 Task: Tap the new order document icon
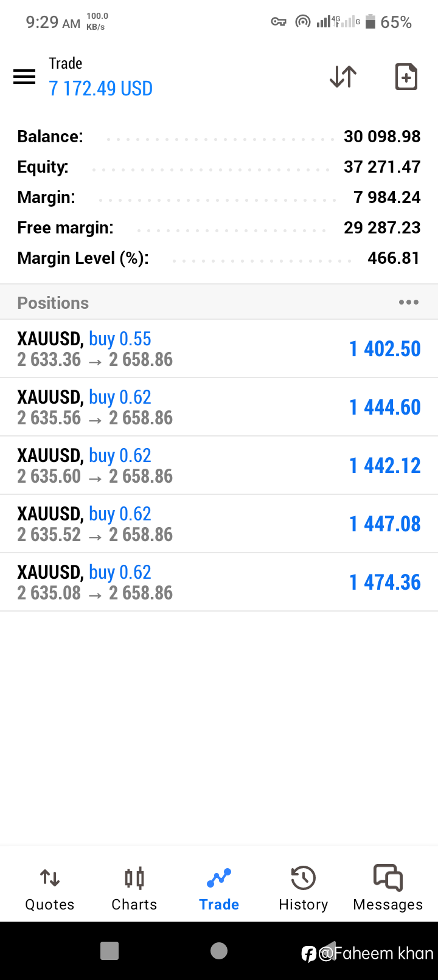tap(406, 77)
